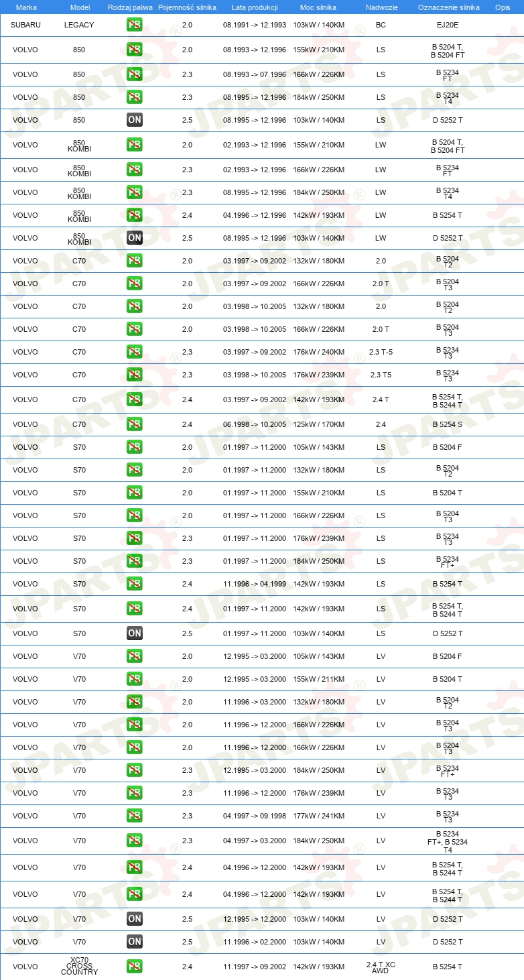Click the 04.1996 -> 12.1996 production years
This screenshot has width=524, height=980.
pyautogui.click(x=255, y=215)
